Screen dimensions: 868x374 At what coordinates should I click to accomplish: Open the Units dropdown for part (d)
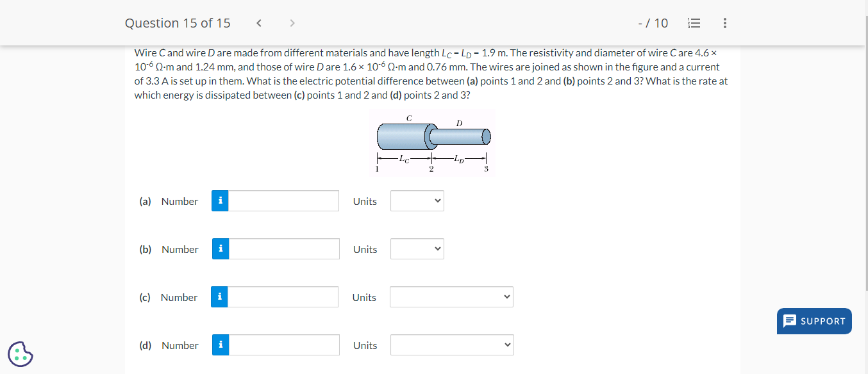(451, 345)
